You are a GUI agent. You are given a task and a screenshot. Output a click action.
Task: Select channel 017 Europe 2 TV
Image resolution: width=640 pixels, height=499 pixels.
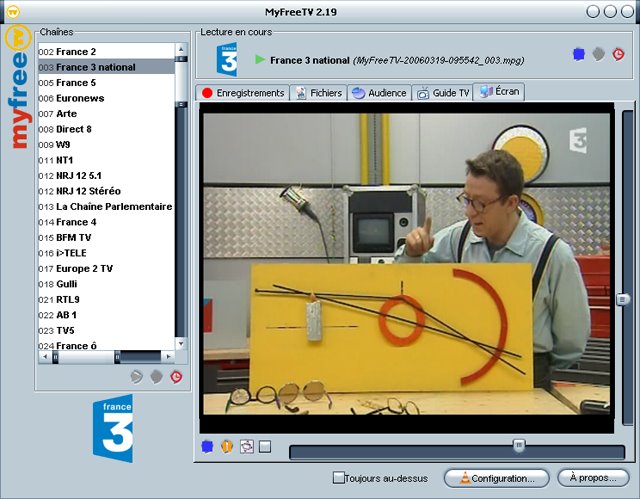[x=106, y=269]
